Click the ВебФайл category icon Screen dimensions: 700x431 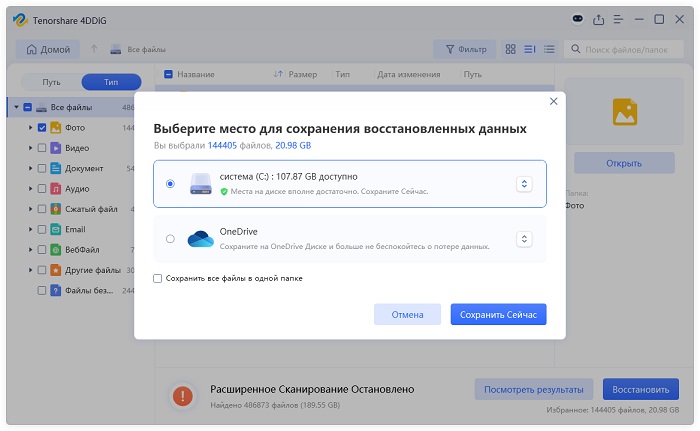pos(55,250)
